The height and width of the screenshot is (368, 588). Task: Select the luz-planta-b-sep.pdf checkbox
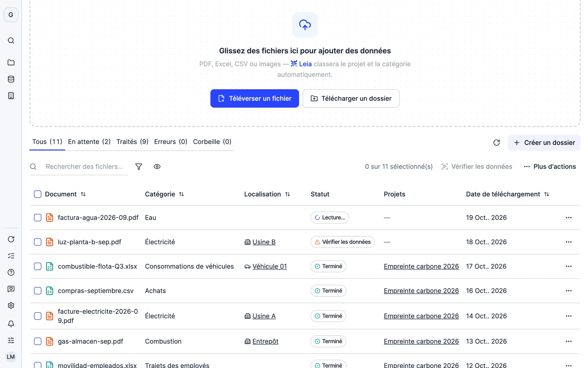coord(38,242)
